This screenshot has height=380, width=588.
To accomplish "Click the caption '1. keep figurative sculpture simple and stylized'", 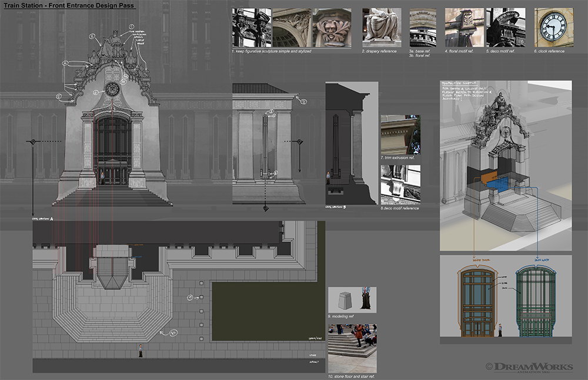I will [x=272, y=51].
